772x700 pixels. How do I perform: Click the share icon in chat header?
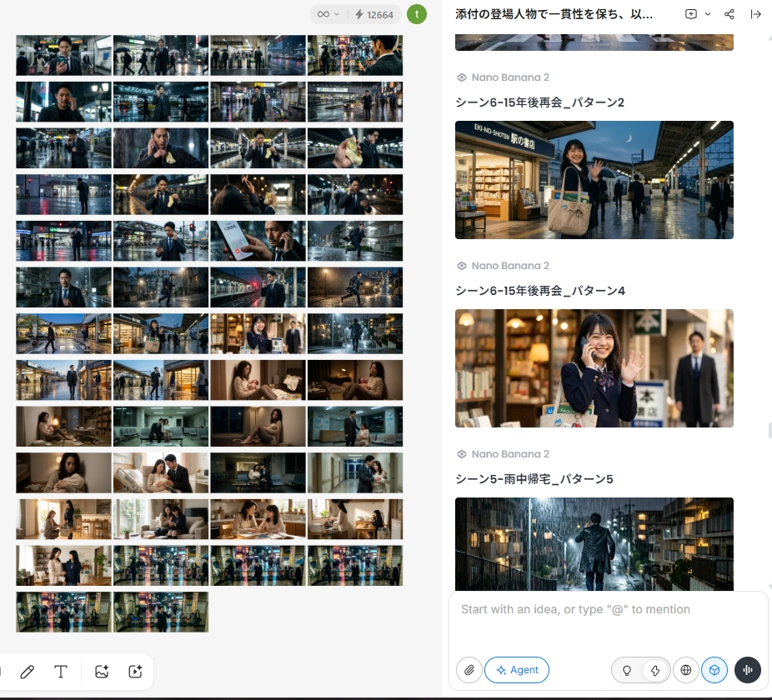pos(729,14)
